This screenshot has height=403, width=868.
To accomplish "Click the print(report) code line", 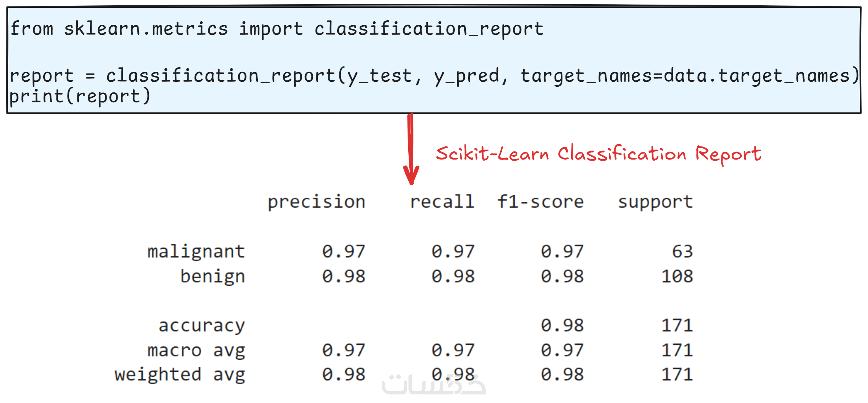I will pyautogui.click(x=80, y=97).
